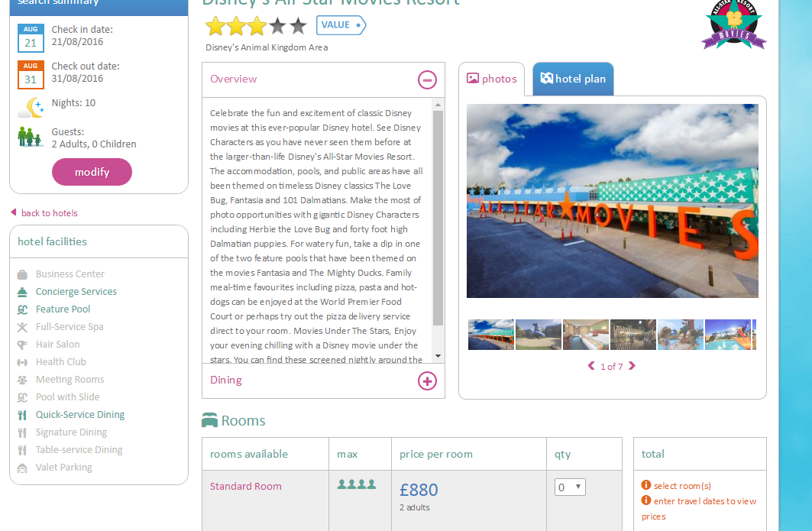The image size is (812, 531).
Task: Go to previous photo with left arrow
Action: pyautogui.click(x=591, y=366)
